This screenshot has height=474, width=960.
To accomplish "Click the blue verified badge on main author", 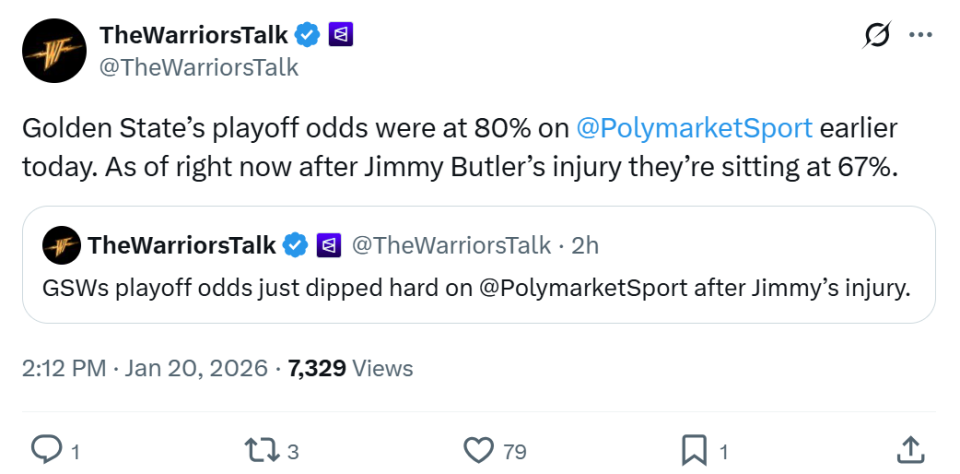I will pyautogui.click(x=307, y=35).
